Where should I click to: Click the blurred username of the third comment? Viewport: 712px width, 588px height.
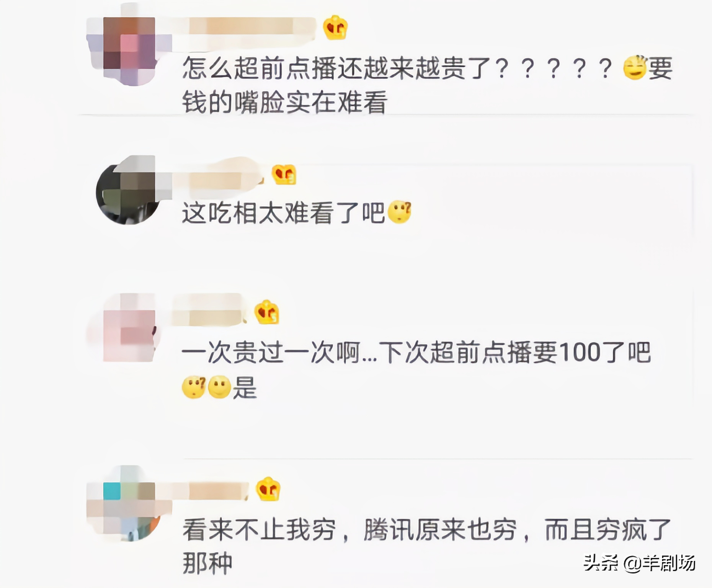pyautogui.click(x=210, y=311)
